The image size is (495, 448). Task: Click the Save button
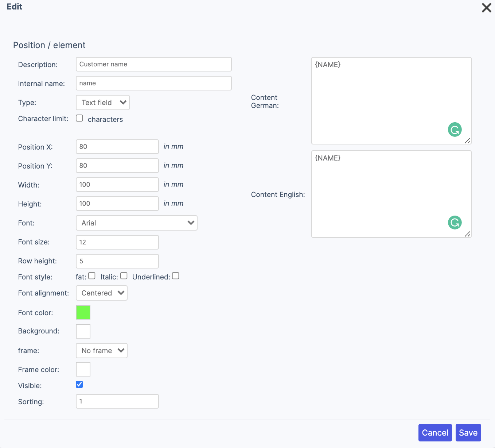[468, 433]
